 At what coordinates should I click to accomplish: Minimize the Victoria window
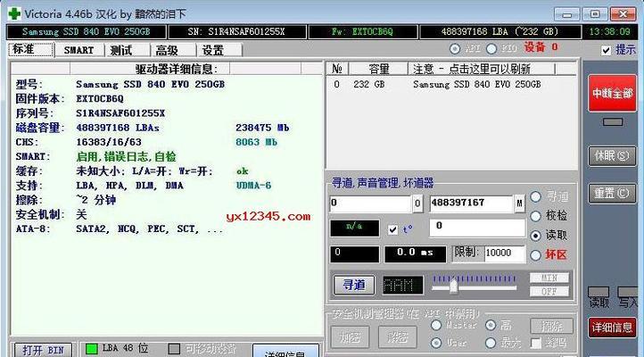click(x=567, y=14)
